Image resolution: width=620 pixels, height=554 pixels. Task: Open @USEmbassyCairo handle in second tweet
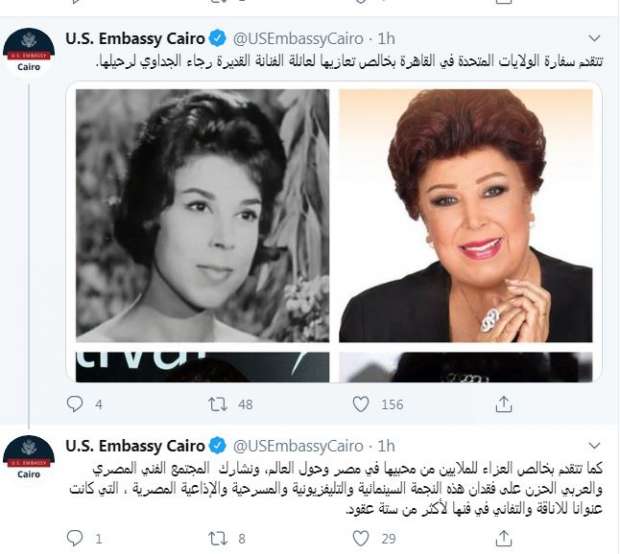pyautogui.click(x=298, y=446)
